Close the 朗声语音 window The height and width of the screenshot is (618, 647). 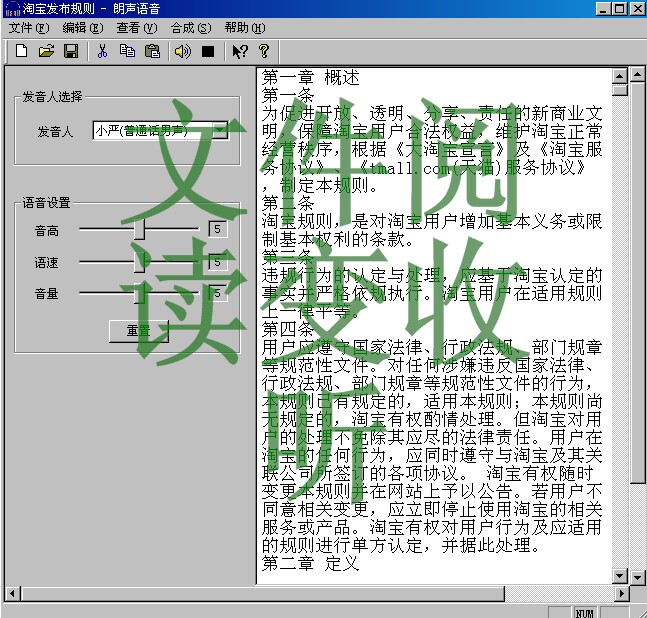coord(638,9)
